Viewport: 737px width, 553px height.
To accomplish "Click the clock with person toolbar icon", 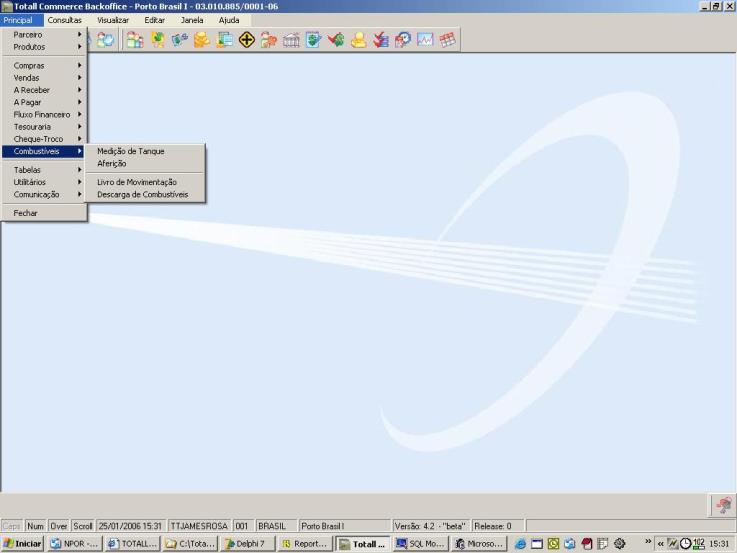I will pyautogui.click(x=403, y=40).
